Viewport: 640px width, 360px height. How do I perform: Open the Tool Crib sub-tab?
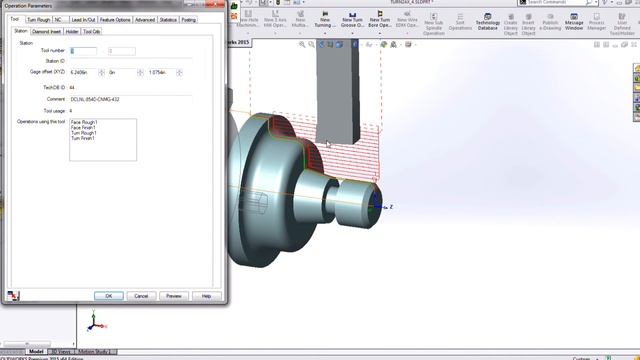(x=91, y=31)
